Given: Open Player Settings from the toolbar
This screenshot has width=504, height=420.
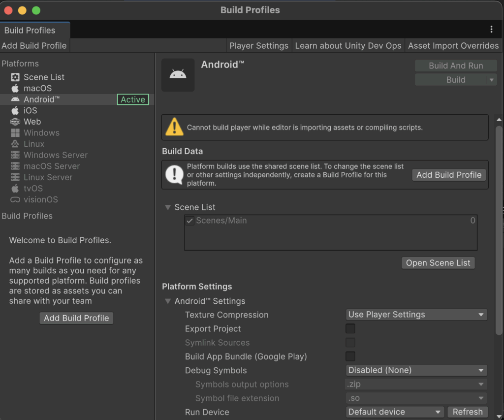Looking at the screenshot, I should pos(259,46).
